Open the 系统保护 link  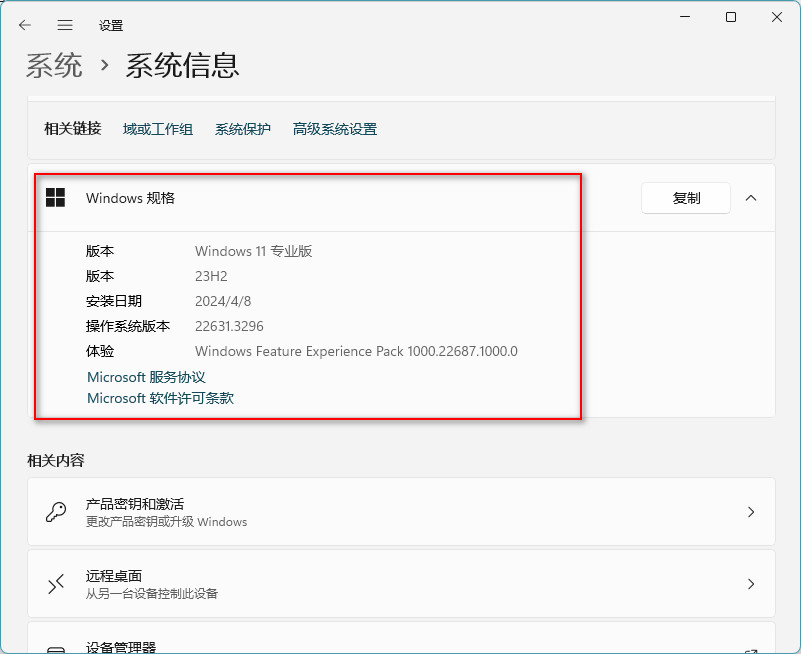pos(243,129)
